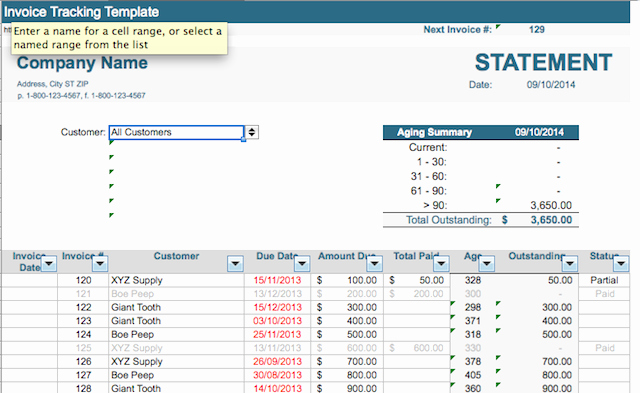The image size is (640, 393).
Task: Select the Paid status for invoice 121
Action: pyautogui.click(x=604, y=294)
